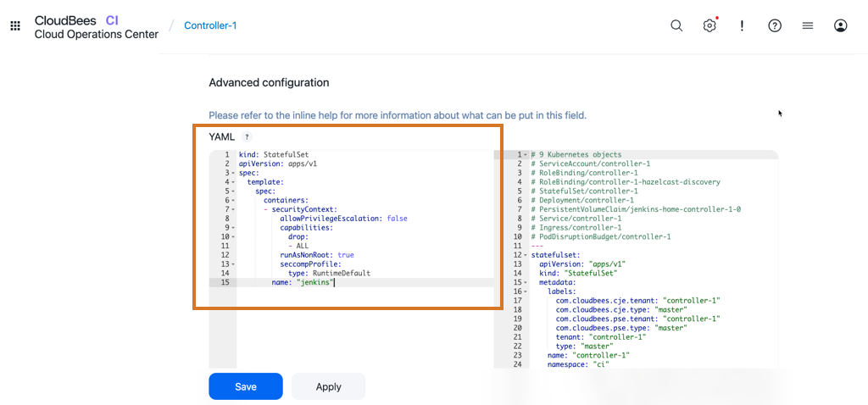Click 'tenant: "controller-1"' line in right pane
The image size is (868, 405).
pyautogui.click(x=601, y=337)
